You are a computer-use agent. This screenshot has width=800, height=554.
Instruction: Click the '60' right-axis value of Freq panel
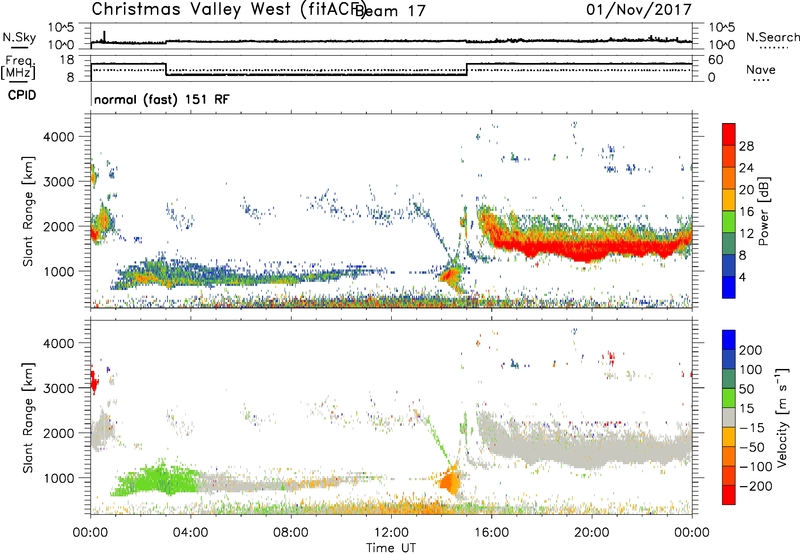point(715,60)
